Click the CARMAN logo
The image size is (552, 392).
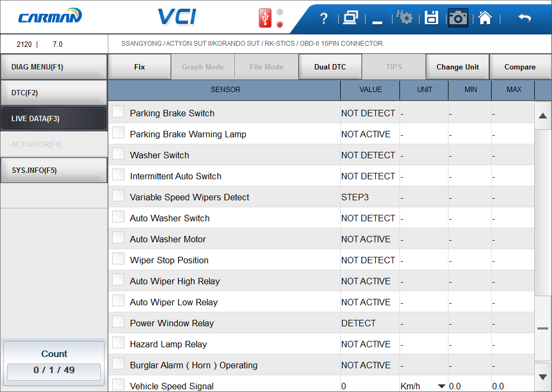(x=50, y=16)
